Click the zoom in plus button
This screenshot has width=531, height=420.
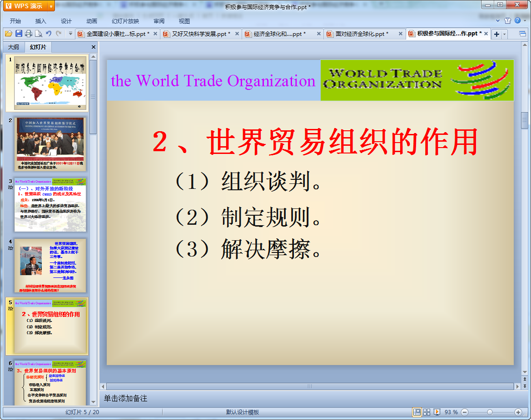click(x=518, y=412)
